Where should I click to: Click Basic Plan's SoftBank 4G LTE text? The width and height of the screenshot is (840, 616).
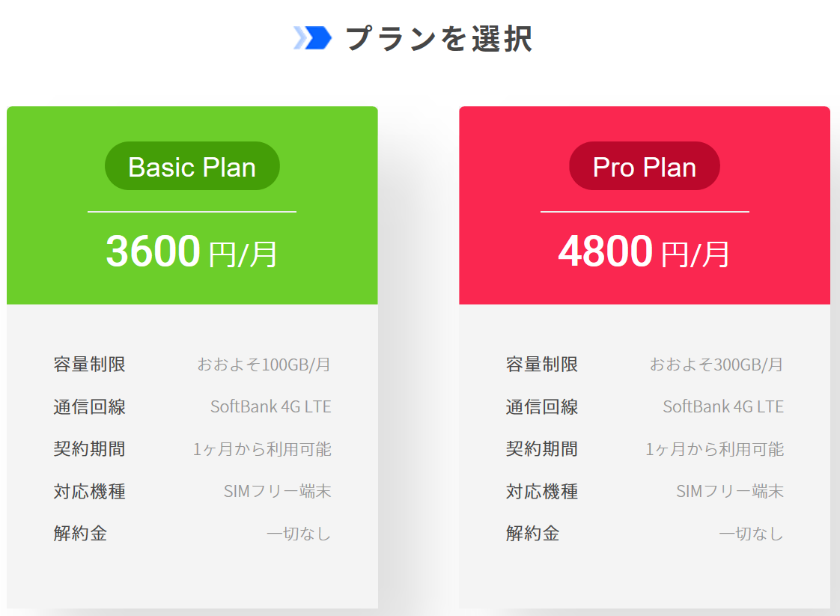(270, 407)
